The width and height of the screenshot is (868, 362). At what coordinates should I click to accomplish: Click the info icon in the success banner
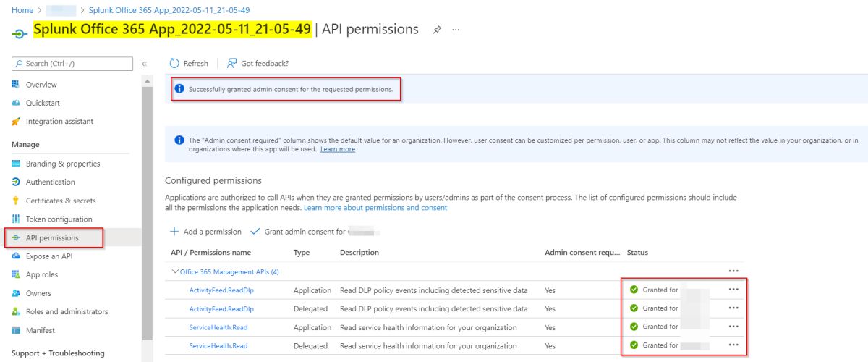tap(179, 89)
